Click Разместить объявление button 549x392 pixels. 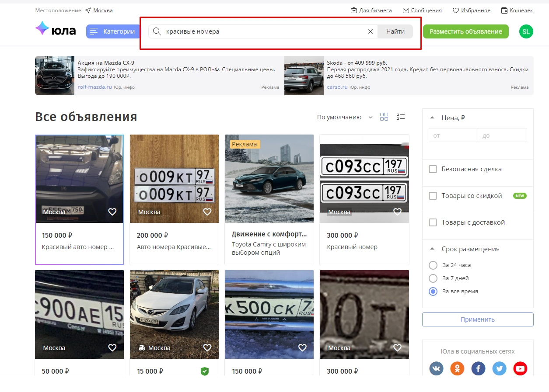[x=466, y=31]
